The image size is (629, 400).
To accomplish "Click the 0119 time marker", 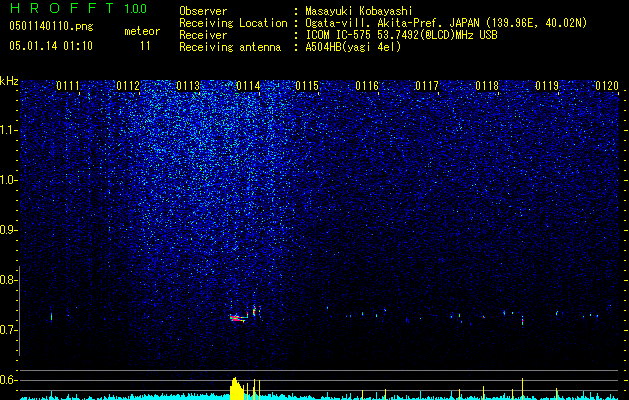I will click(x=547, y=86).
